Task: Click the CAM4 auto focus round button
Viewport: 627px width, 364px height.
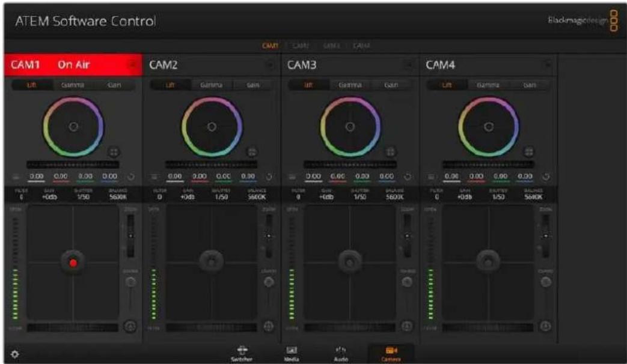Action: tap(545, 326)
